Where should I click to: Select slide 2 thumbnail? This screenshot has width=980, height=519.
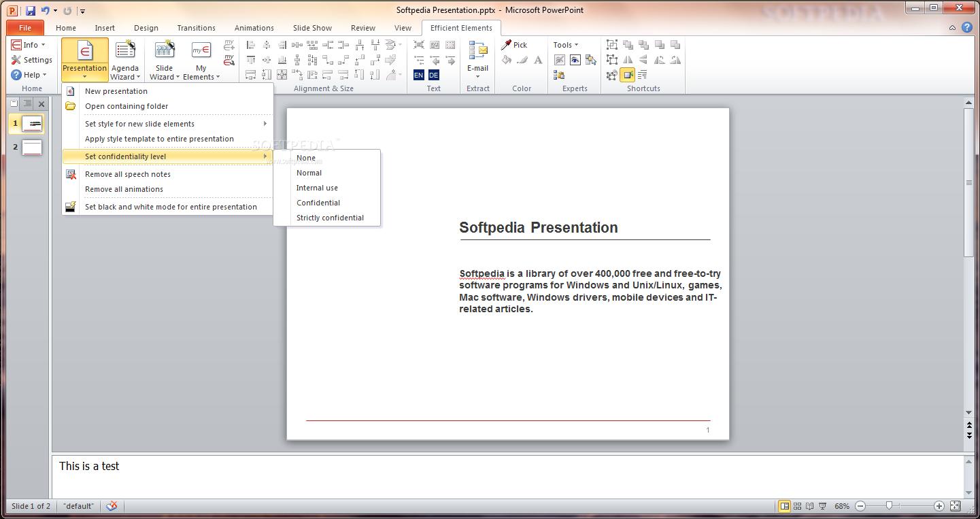(32, 148)
